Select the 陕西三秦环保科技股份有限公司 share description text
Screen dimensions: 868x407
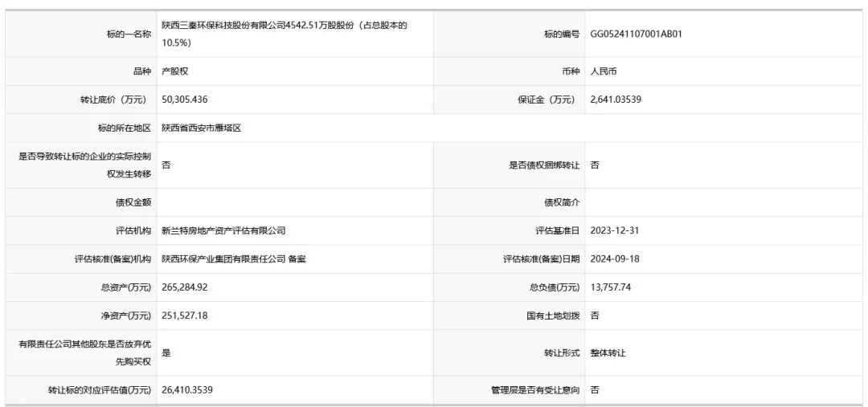[x=285, y=34]
